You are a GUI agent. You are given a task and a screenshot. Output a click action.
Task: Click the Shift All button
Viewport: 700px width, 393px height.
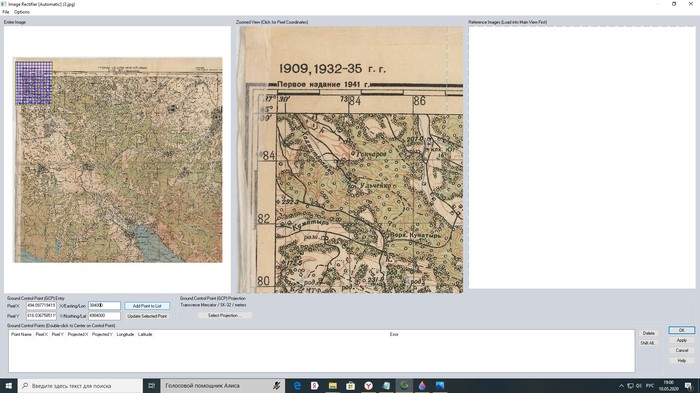click(647, 343)
